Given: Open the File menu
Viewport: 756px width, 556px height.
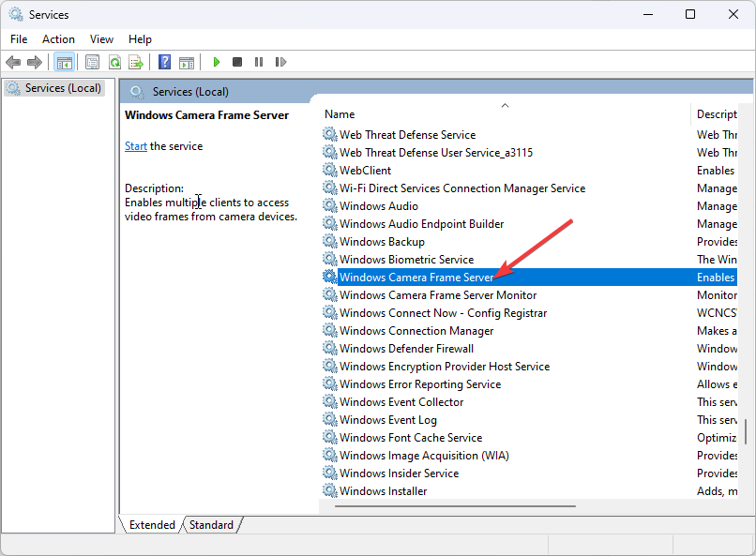Looking at the screenshot, I should [19, 39].
